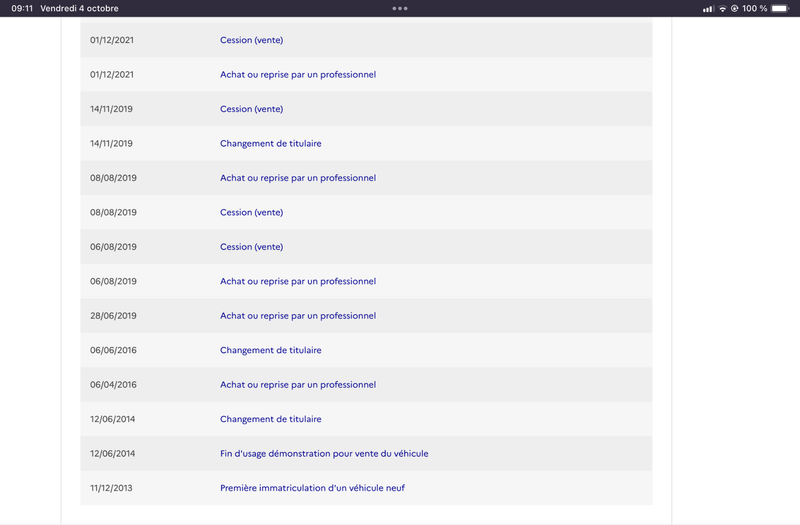Click Achat ou reprise par un professionnel 06/08/2019
Viewport: 800px width, 525px height.
tap(298, 281)
